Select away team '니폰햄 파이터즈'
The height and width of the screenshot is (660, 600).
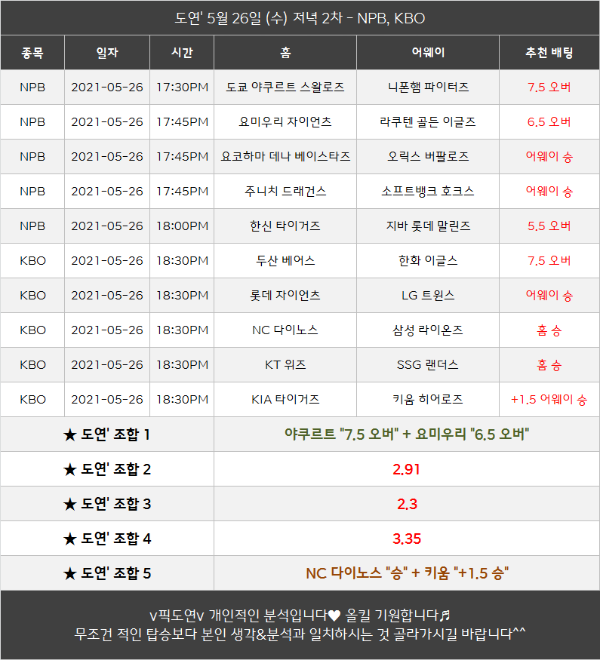tap(428, 87)
